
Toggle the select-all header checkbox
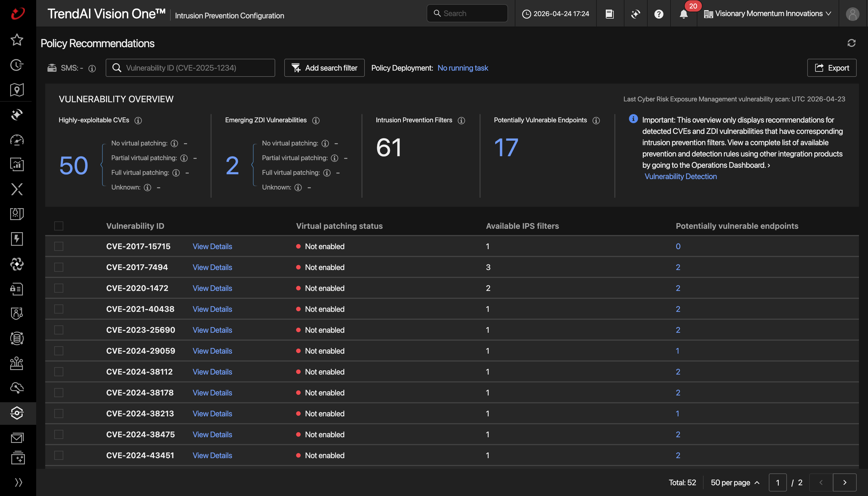click(58, 226)
